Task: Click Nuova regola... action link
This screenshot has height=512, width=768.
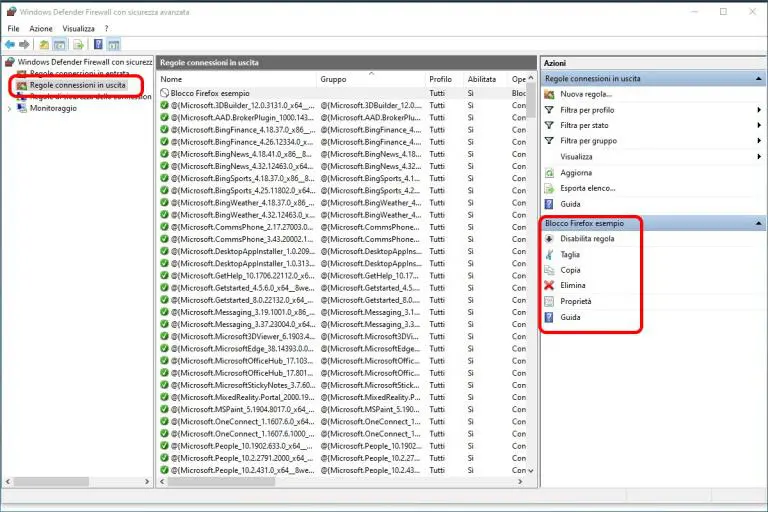Action: point(586,94)
